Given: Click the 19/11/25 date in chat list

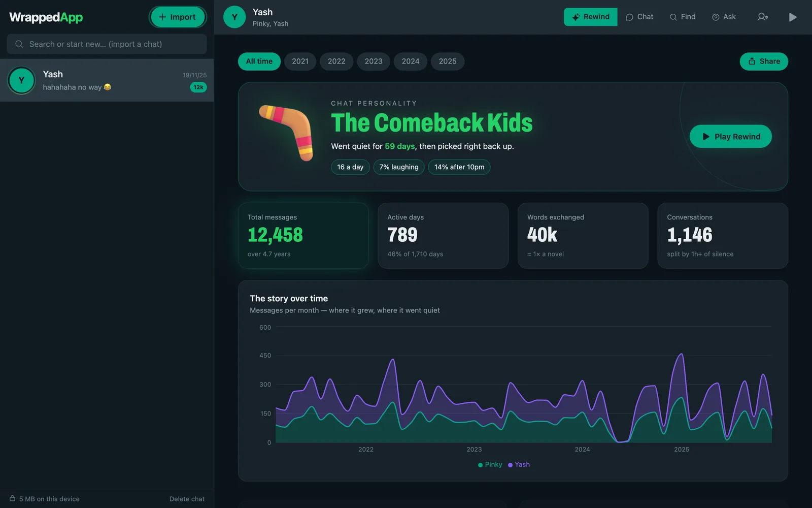Looking at the screenshot, I should pos(195,75).
